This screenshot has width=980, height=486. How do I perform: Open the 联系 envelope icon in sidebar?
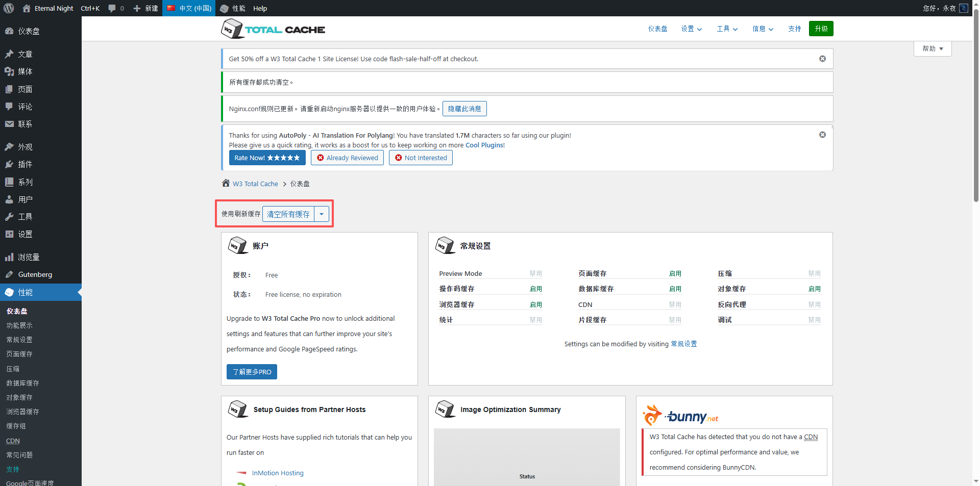coord(9,124)
